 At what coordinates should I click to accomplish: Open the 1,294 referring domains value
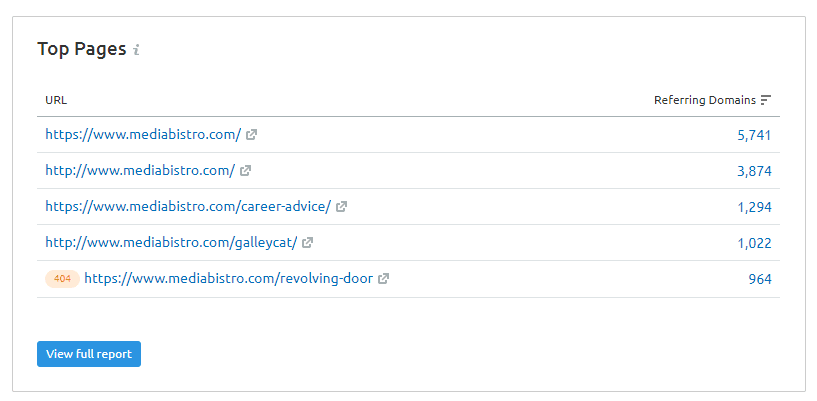point(754,207)
